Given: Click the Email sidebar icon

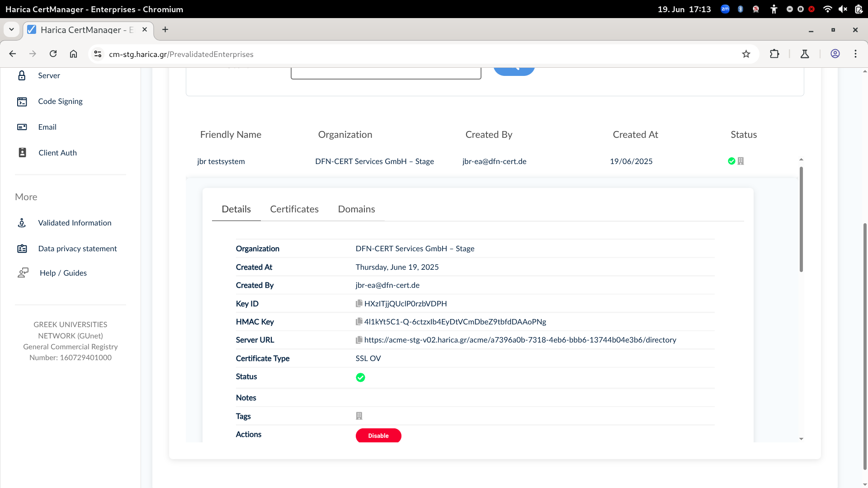Looking at the screenshot, I should pyautogui.click(x=22, y=127).
